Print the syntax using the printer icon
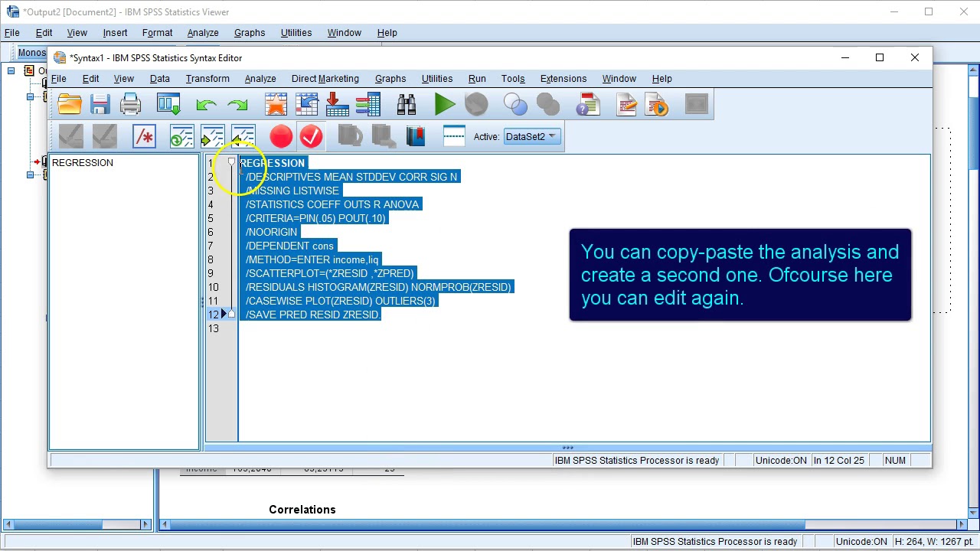 click(x=130, y=104)
